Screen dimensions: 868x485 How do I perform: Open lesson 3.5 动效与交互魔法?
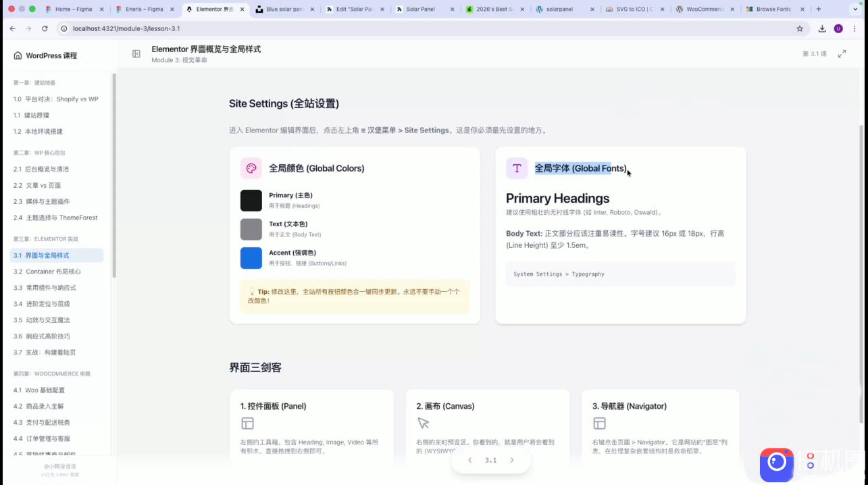pyautogui.click(x=57, y=320)
